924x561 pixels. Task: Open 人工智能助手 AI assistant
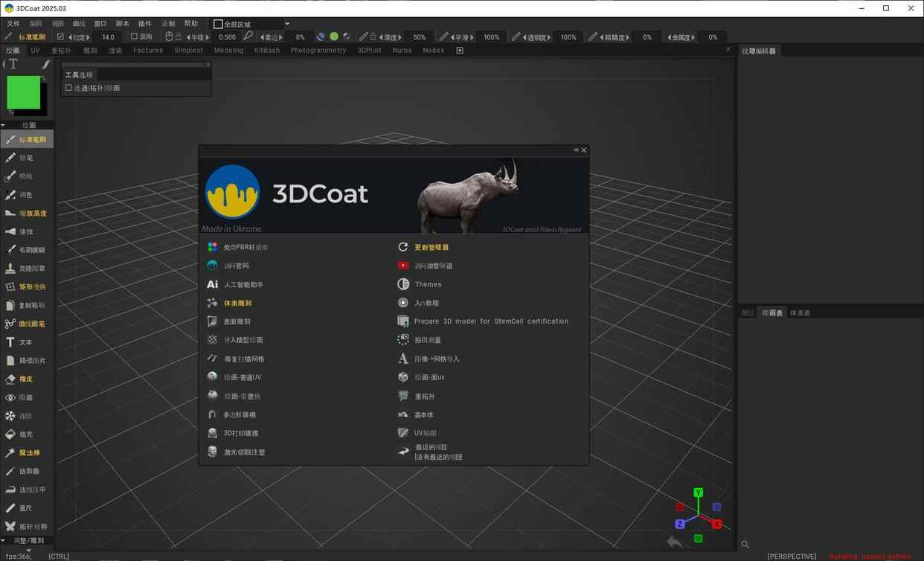pos(243,285)
